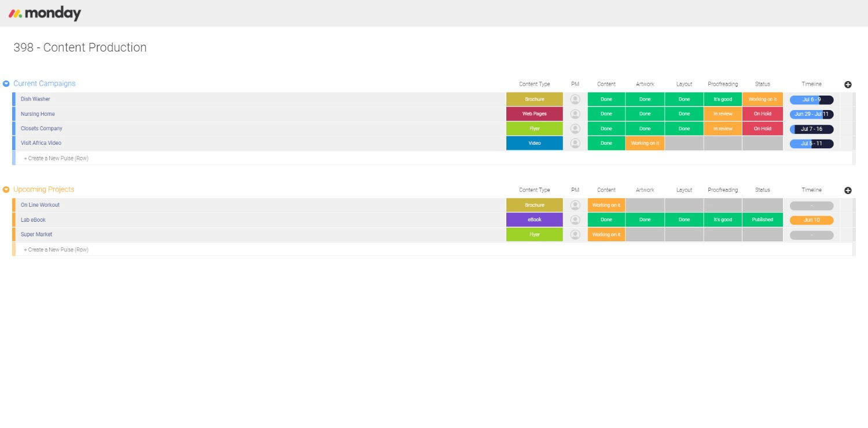Open PM avatar for On Line Workout
The width and height of the screenshot is (868, 428).
pyautogui.click(x=575, y=205)
